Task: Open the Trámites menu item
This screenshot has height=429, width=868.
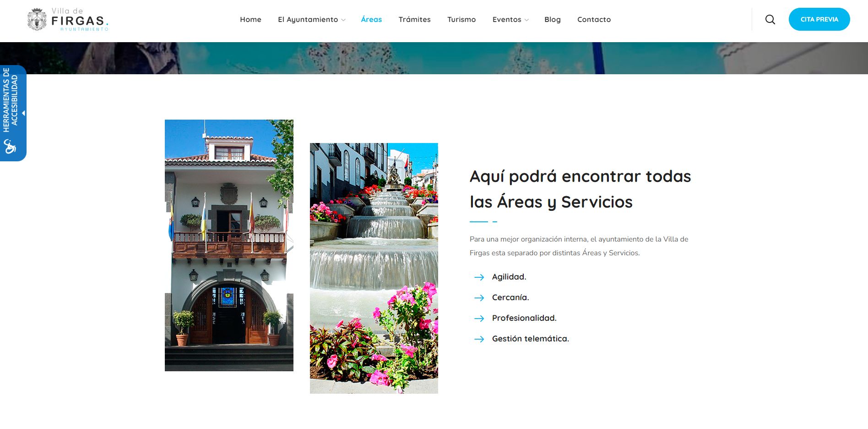Action: (414, 19)
